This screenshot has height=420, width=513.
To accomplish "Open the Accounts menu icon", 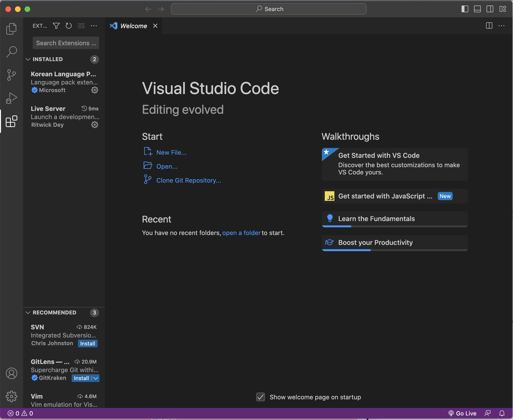I will pos(11,373).
